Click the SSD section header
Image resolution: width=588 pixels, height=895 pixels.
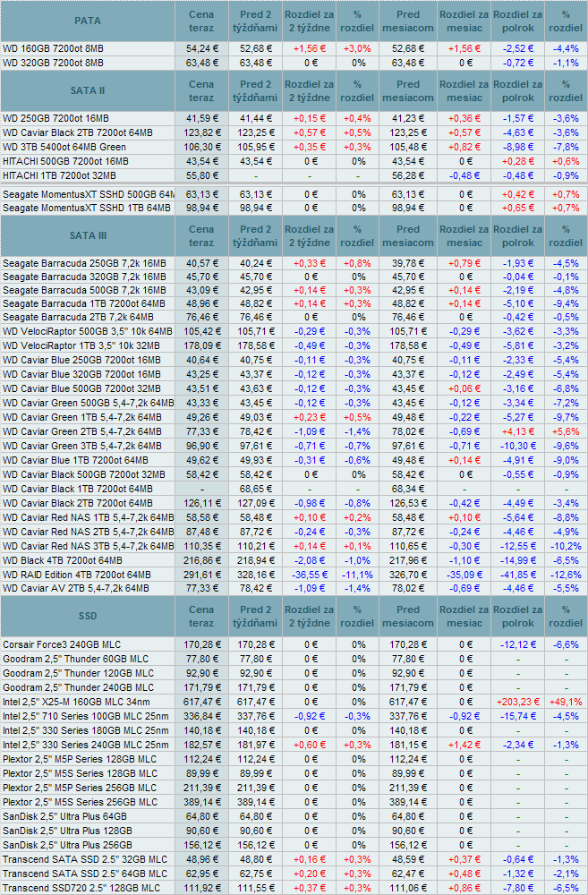tap(88, 617)
